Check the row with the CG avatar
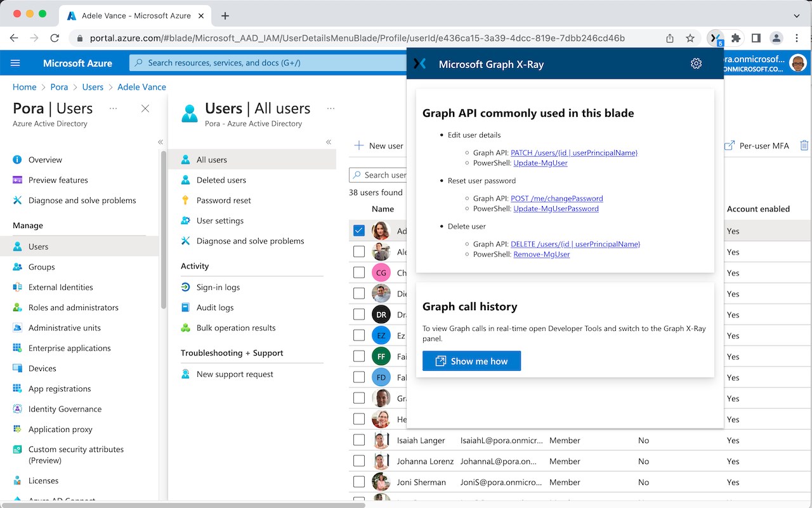The image size is (812, 508). [x=359, y=272]
